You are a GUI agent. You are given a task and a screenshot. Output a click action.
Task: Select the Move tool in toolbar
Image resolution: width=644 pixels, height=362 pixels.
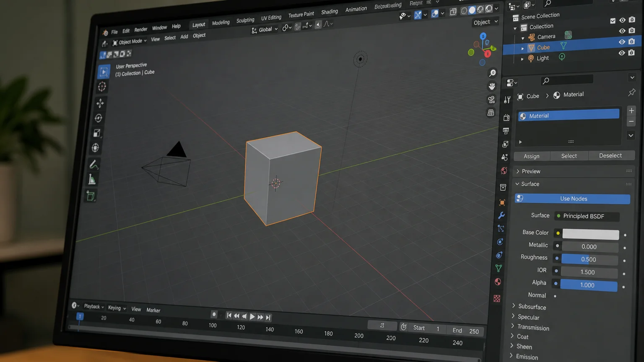tap(100, 103)
